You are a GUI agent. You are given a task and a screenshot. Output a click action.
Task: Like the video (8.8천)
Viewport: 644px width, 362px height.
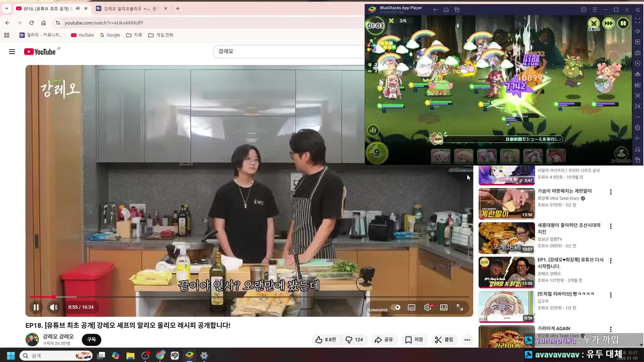pyautogui.click(x=326, y=340)
